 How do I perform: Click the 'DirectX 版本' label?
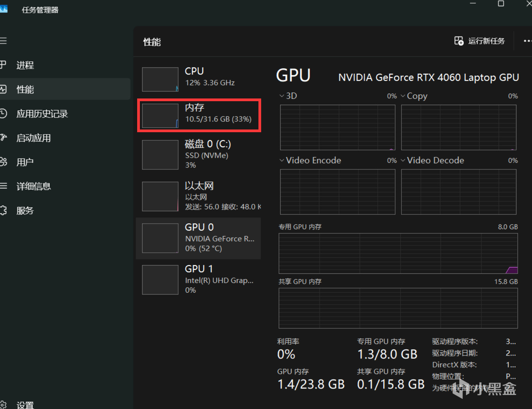tap(455, 365)
